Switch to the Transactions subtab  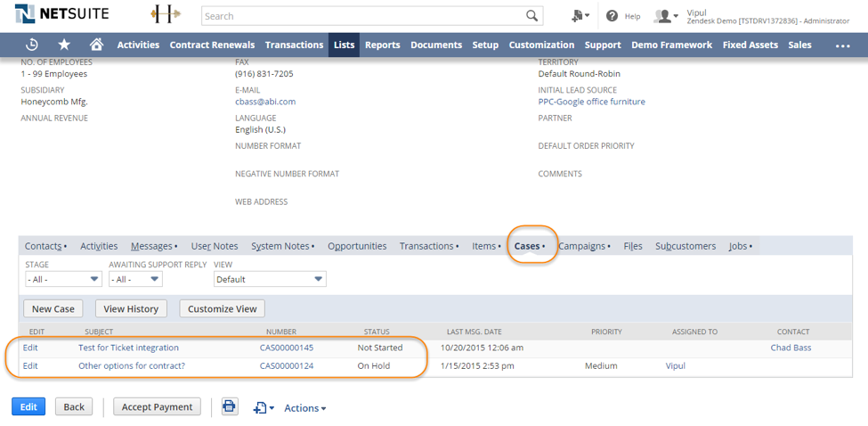(x=429, y=246)
